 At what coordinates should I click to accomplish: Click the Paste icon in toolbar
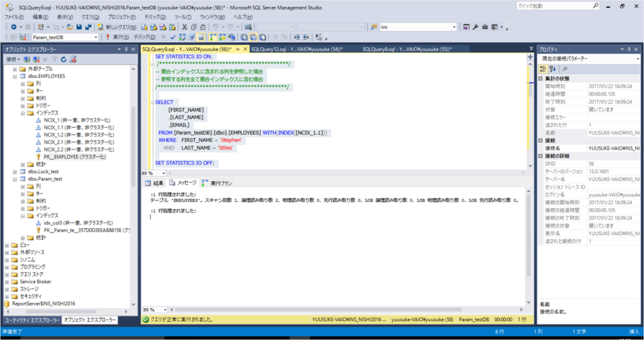pyautogui.click(x=203, y=26)
